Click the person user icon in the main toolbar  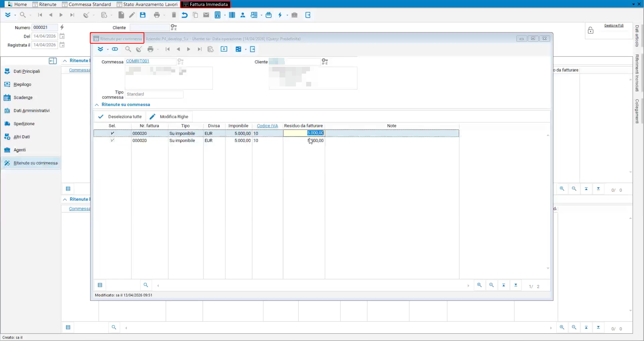tap(242, 15)
